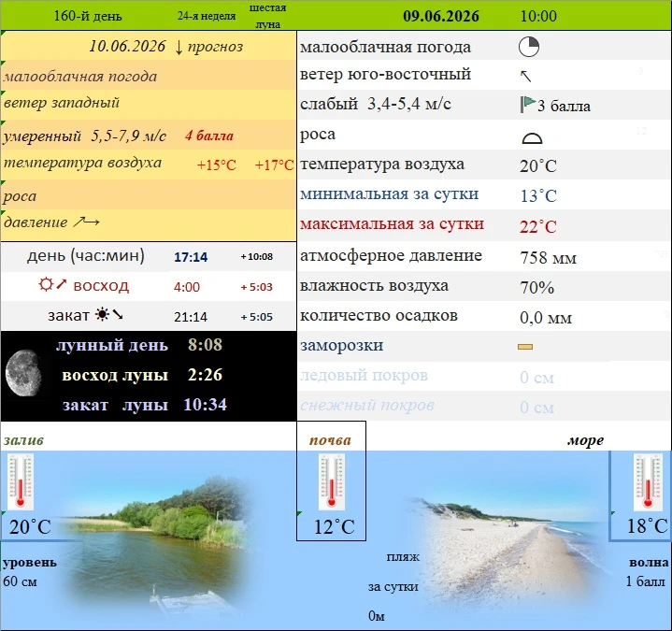Click the moonset time 10:34

click(206, 404)
